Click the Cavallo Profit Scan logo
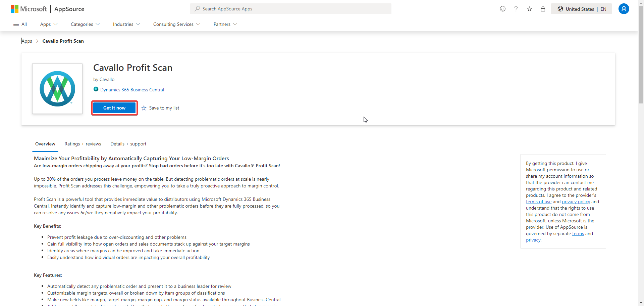This screenshot has width=644, height=306. click(57, 89)
